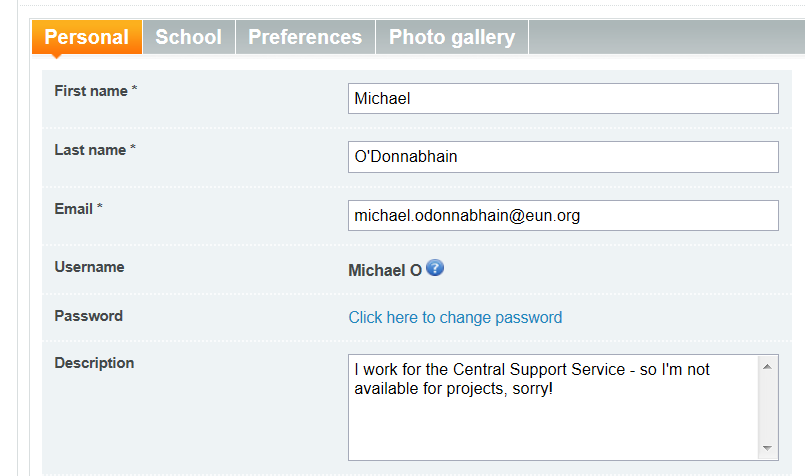Switch to the School tab

pyautogui.click(x=189, y=37)
